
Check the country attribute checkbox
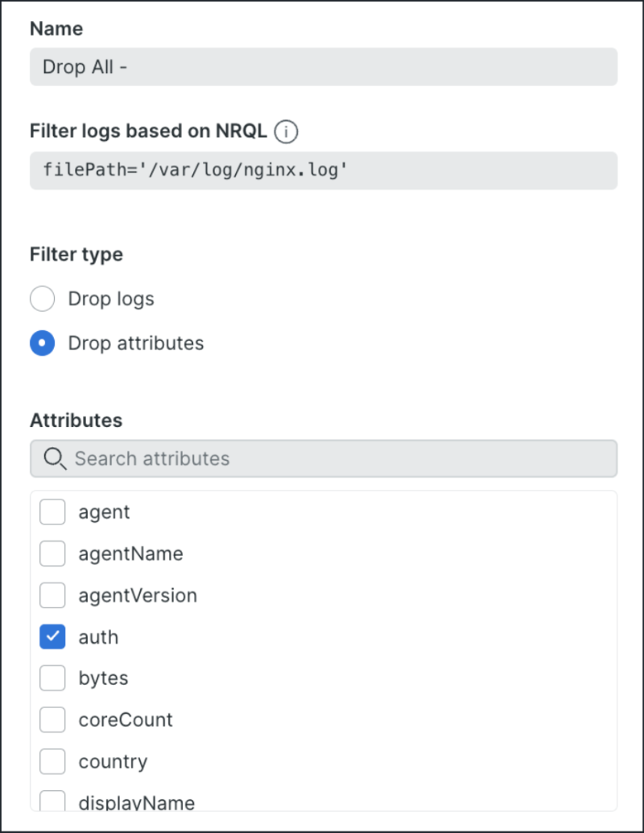[52, 761]
